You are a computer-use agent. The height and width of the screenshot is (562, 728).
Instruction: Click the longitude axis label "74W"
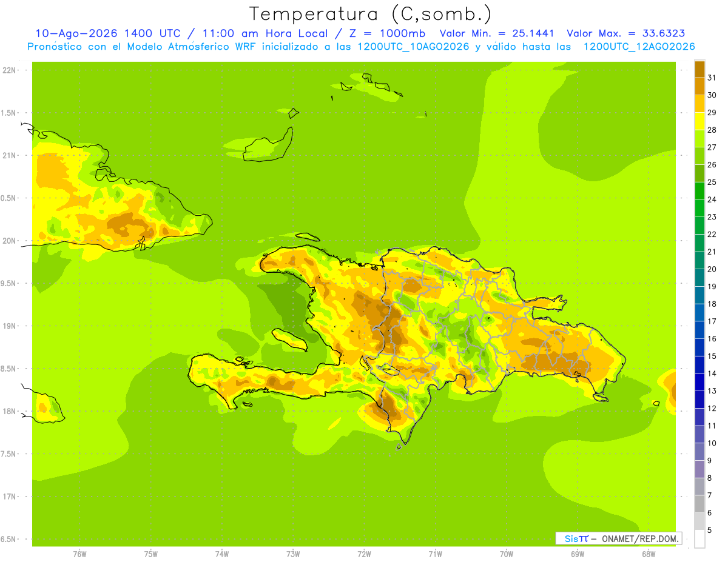222,554
